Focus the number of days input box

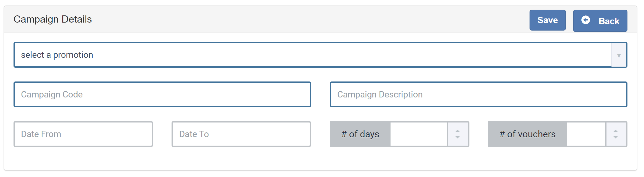tap(419, 134)
